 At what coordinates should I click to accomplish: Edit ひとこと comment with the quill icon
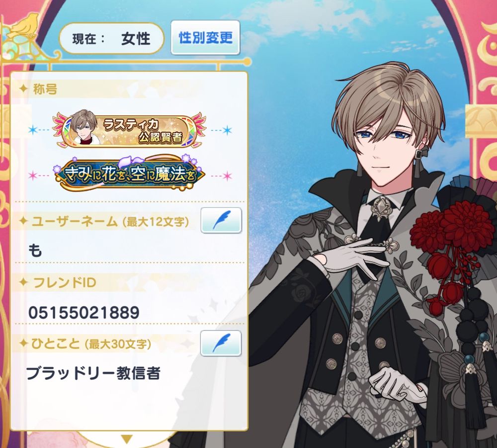pos(221,343)
